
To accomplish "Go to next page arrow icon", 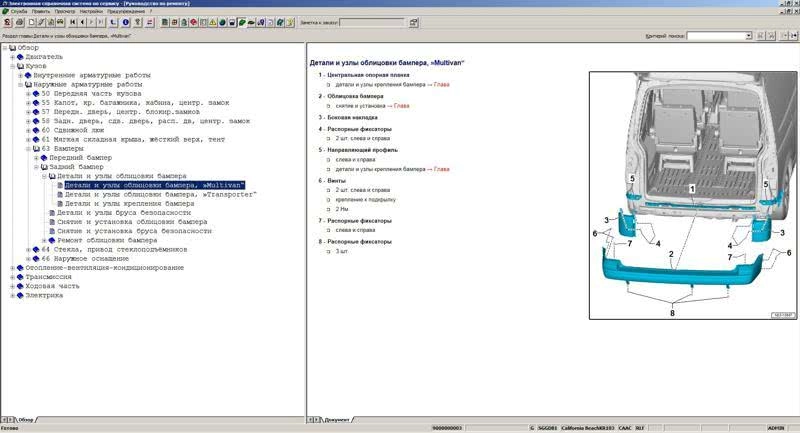I will click(91, 22).
